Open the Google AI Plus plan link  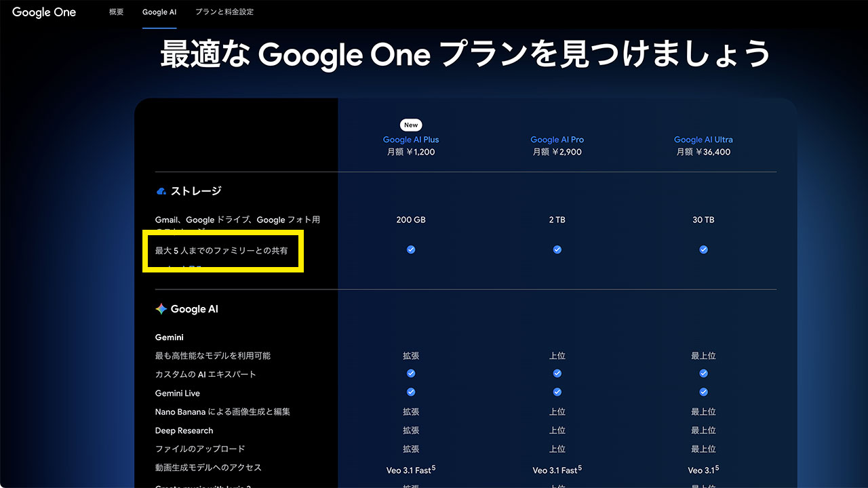click(411, 139)
